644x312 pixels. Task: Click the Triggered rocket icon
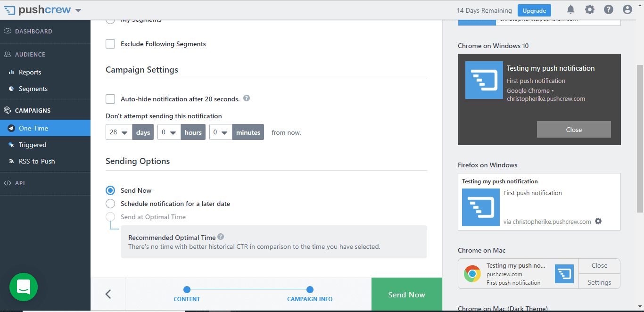[11, 145]
